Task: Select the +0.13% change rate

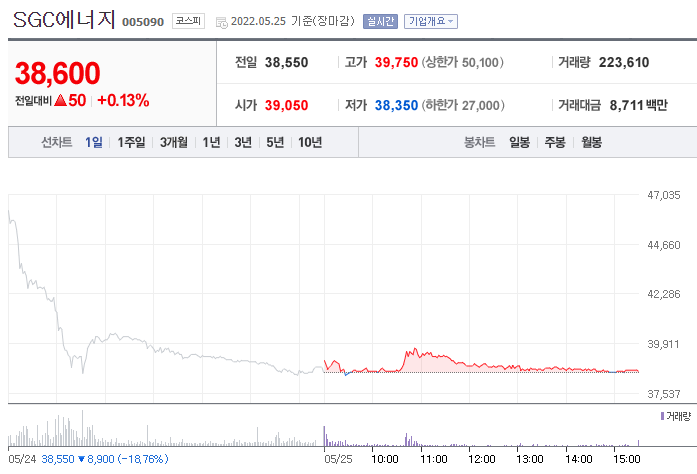Action: click(123, 100)
